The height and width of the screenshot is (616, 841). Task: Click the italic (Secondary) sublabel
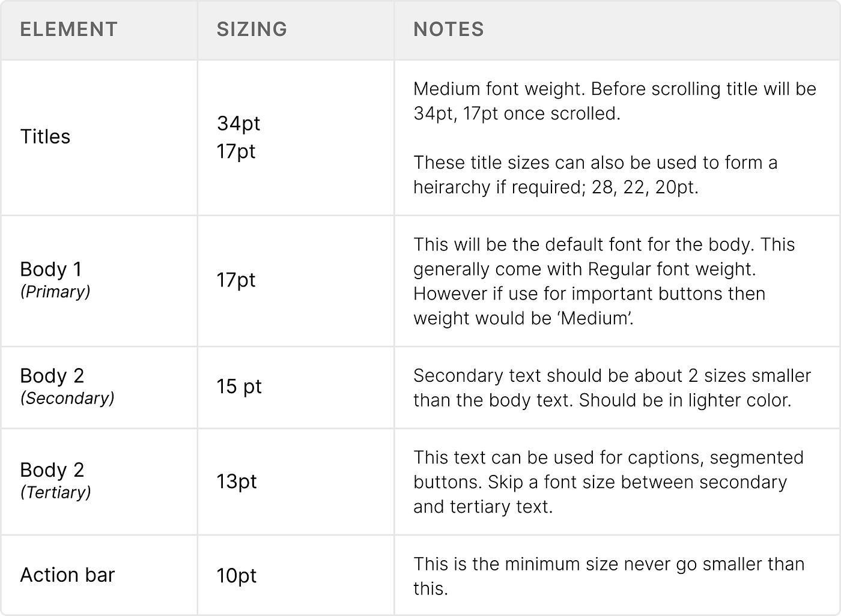67,398
